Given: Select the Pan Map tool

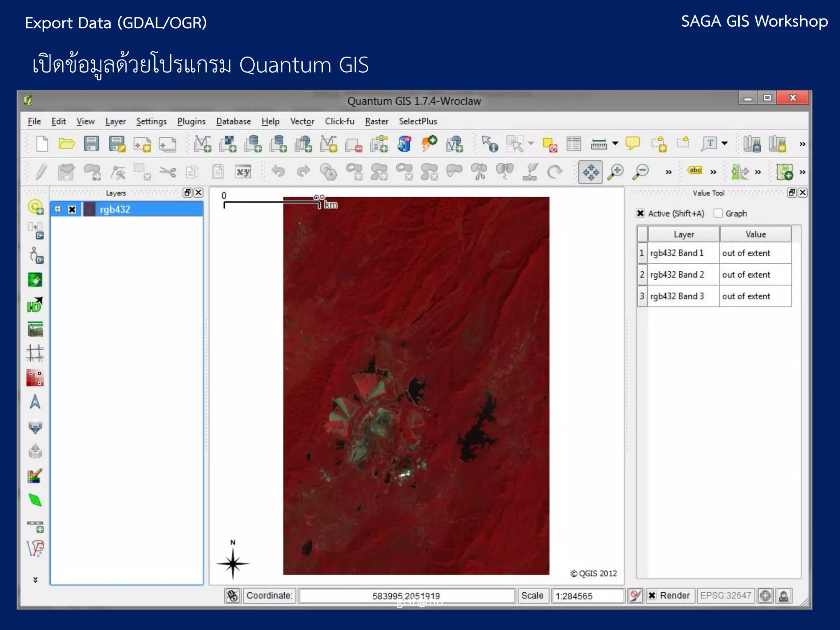Looking at the screenshot, I should pyautogui.click(x=591, y=172).
